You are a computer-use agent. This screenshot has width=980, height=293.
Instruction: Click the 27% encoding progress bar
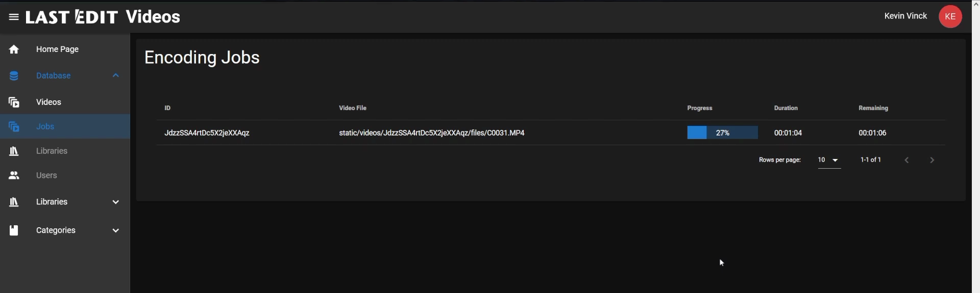(722, 132)
